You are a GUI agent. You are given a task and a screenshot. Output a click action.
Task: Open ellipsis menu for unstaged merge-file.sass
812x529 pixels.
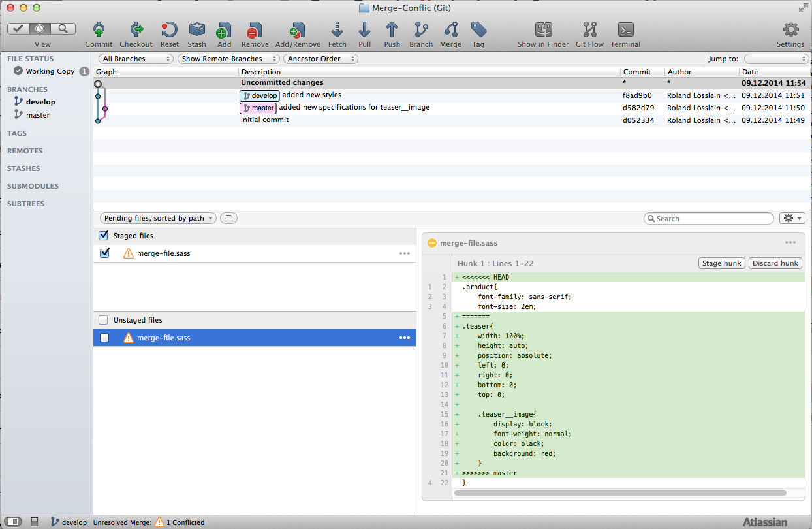click(405, 338)
